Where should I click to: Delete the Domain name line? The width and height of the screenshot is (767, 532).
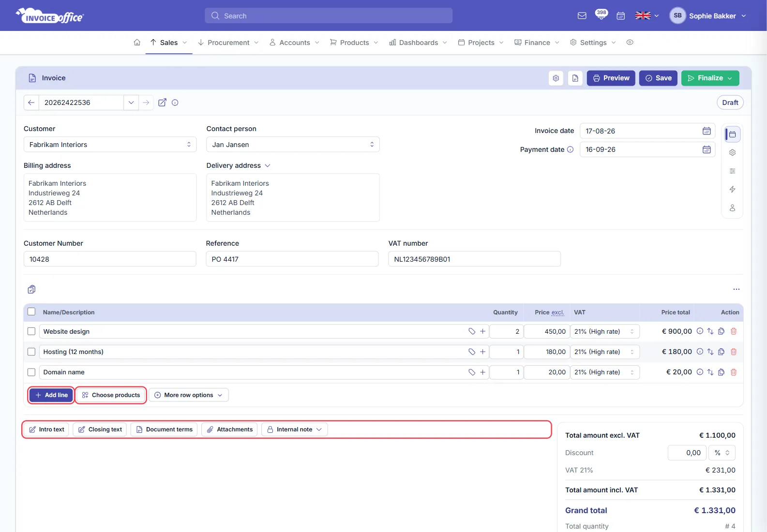point(733,372)
